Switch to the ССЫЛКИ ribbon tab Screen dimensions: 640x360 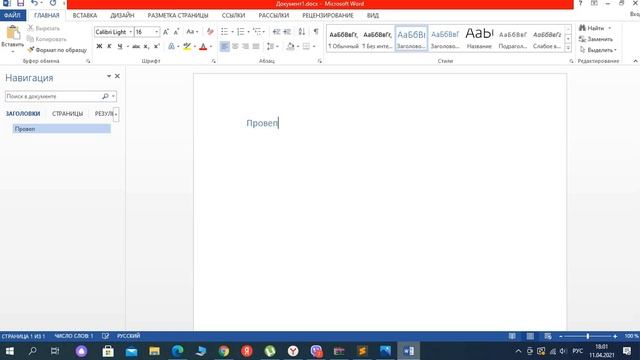click(233, 16)
